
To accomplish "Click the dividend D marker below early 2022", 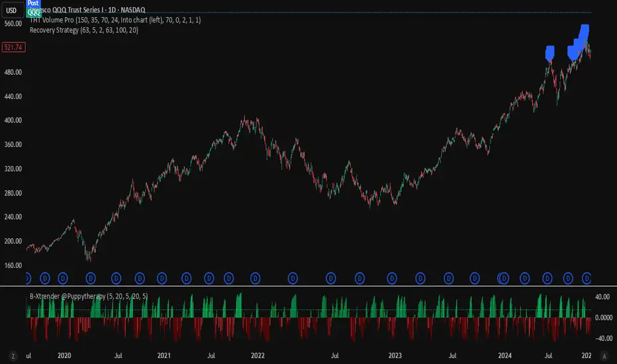I will (x=255, y=278).
